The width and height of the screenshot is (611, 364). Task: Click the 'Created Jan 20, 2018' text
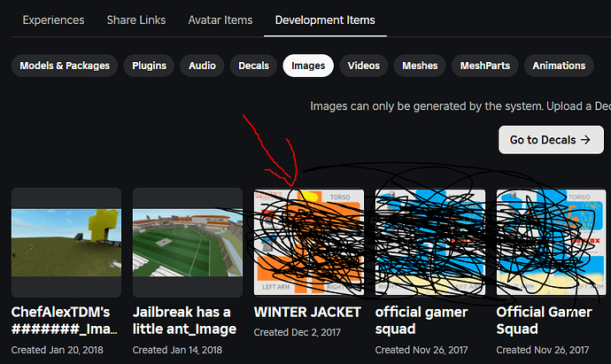[x=58, y=350]
